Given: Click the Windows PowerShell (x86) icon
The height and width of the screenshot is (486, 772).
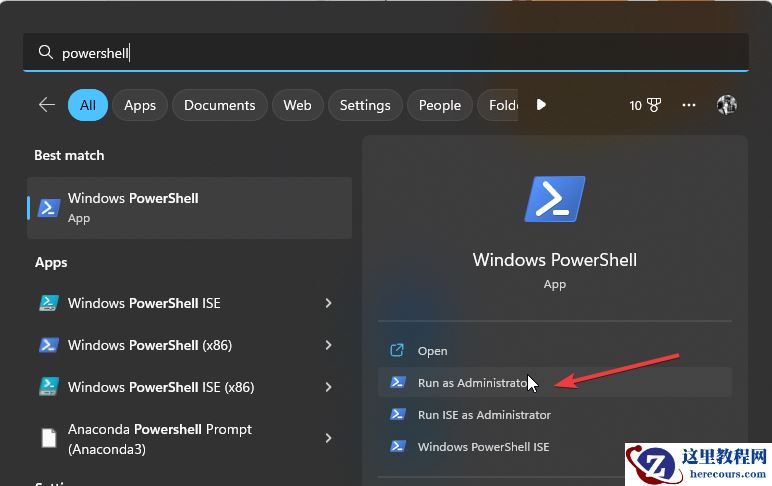Looking at the screenshot, I should tap(49, 345).
